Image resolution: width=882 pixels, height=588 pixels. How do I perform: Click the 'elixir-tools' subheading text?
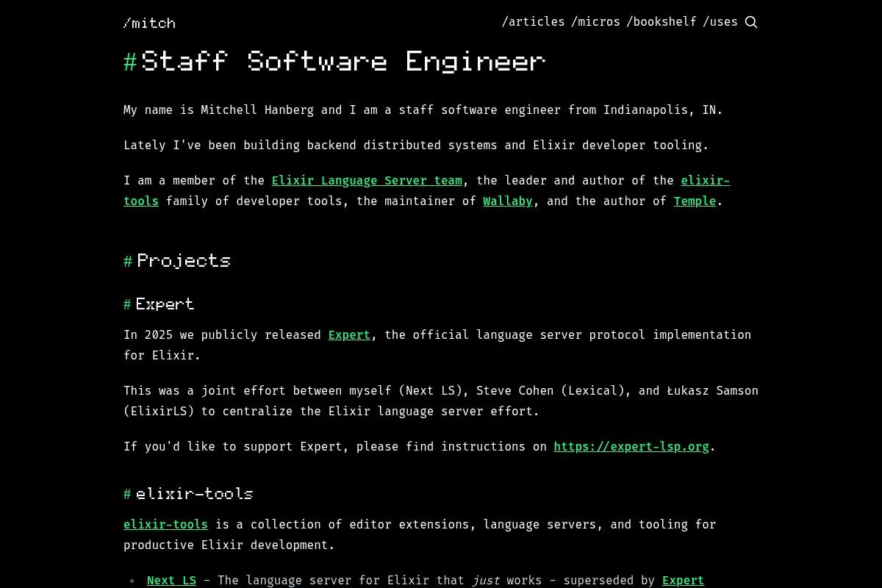[x=194, y=494]
